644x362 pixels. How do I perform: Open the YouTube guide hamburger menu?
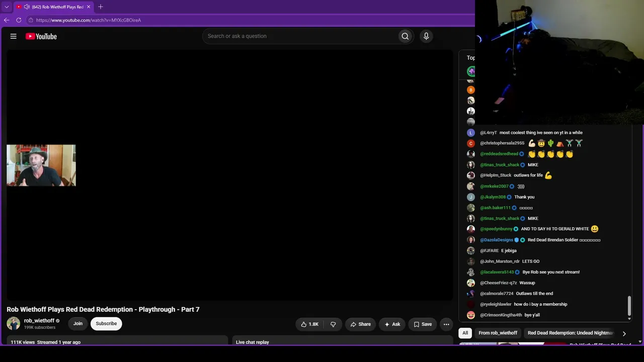[x=14, y=36]
